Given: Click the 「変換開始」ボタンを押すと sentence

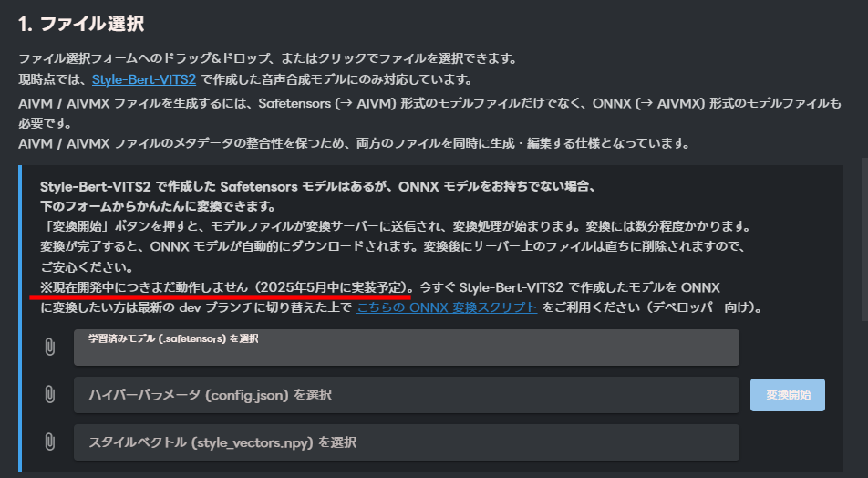Looking at the screenshot, I should (396, 226).
